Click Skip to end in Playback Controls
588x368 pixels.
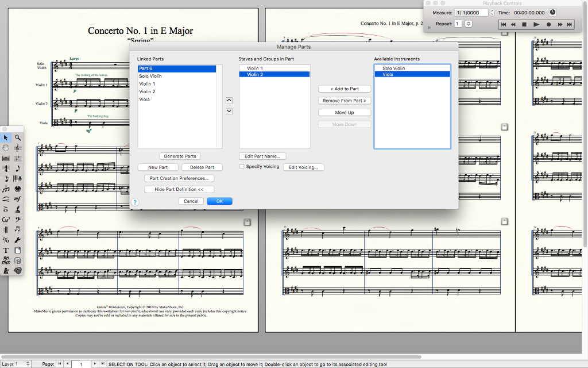tap(570, 24)
